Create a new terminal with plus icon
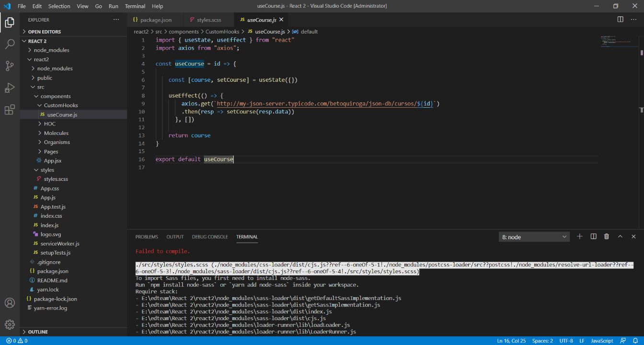Viewport: 644px width, 345px height. (580, 236)
